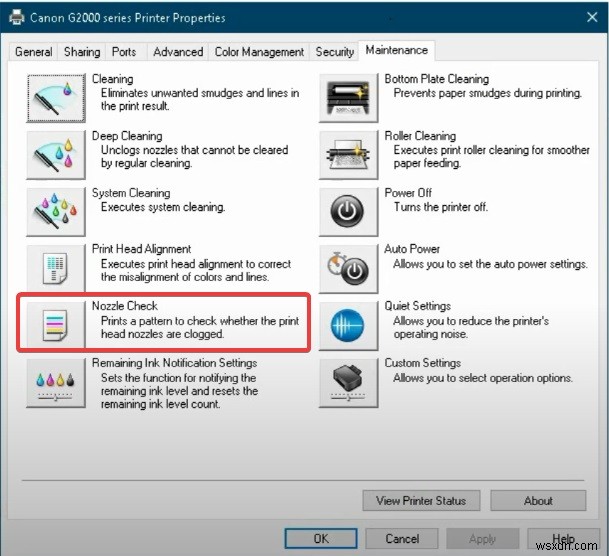Open the Auto Power icon
The width and height of the screenshot is (609, 556).
(348, 268)
